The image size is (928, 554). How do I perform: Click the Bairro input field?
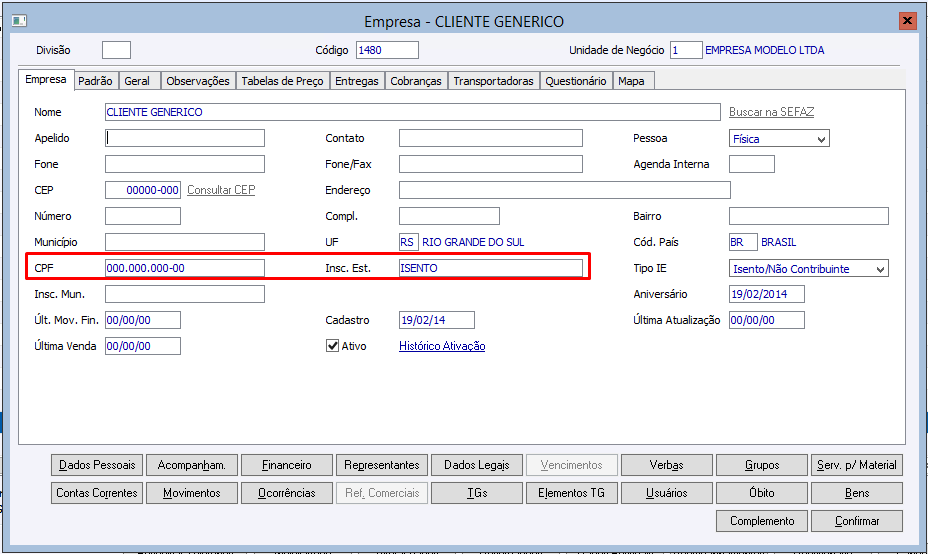(808, 216)
